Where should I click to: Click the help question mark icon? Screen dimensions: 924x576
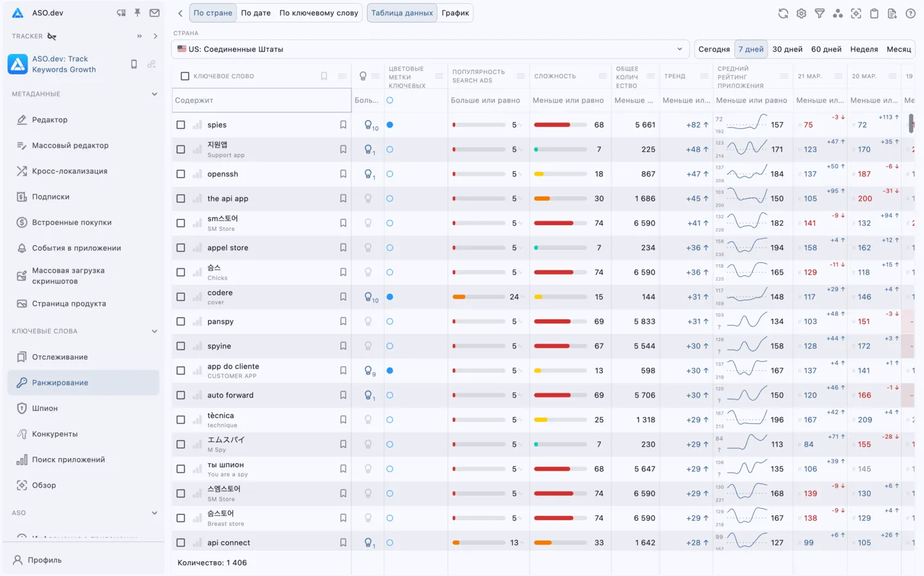coord(910,13)
